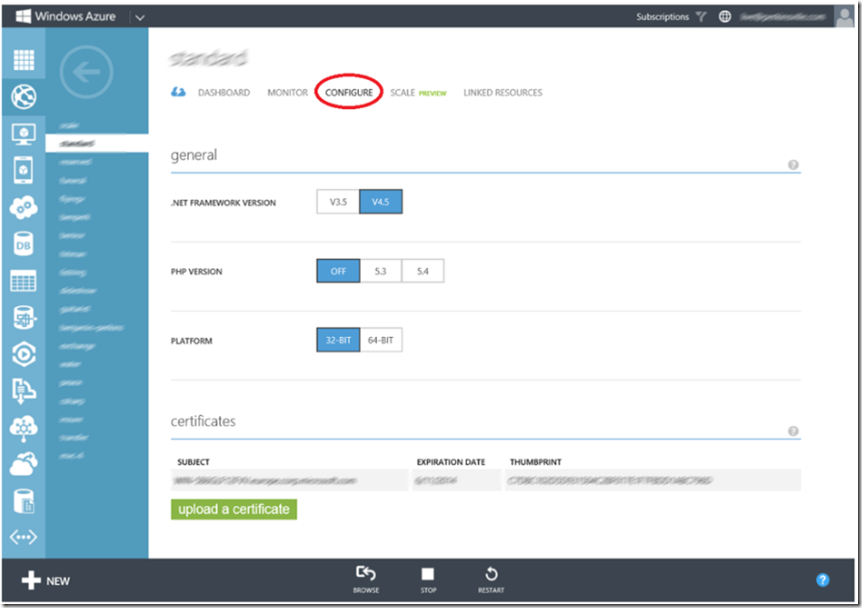Click the PHP VERSION label
The width and height of the screenshot is (862, 608).
click(196, 272)
